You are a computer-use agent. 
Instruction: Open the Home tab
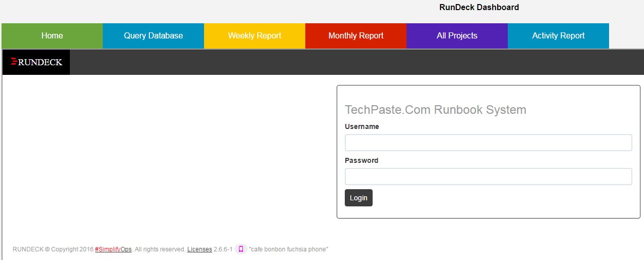(52, 36)
